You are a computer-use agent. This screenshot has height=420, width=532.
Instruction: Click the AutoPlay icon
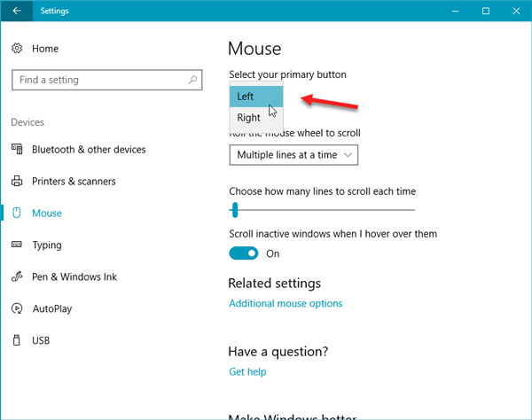[17, 308]
